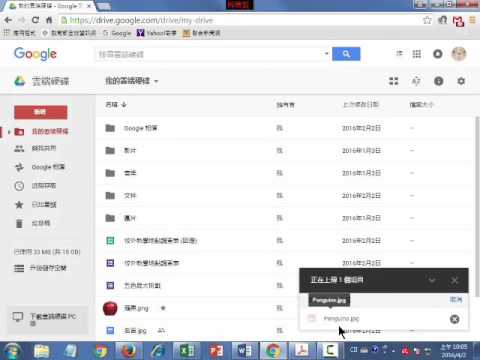Image resolution: width=480 pixels, height=360 pixels.
Task: Open PowerPoint from the taskbar
Action: point(216,351)
